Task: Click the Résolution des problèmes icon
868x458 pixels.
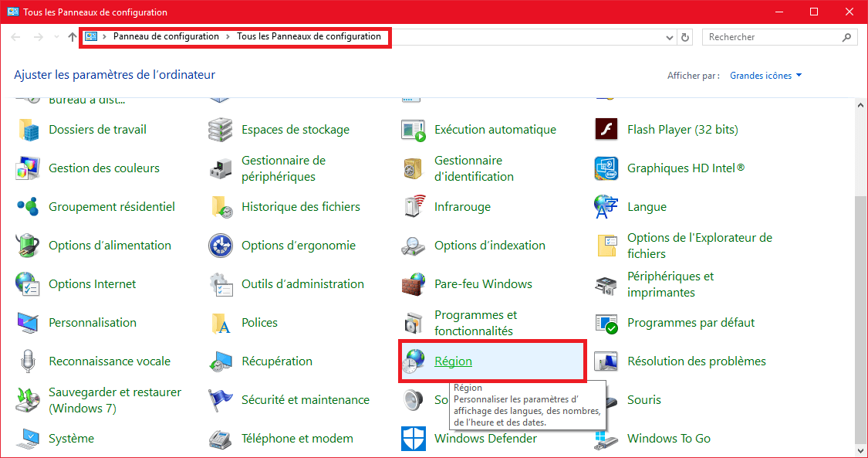Action: point(606,361)
